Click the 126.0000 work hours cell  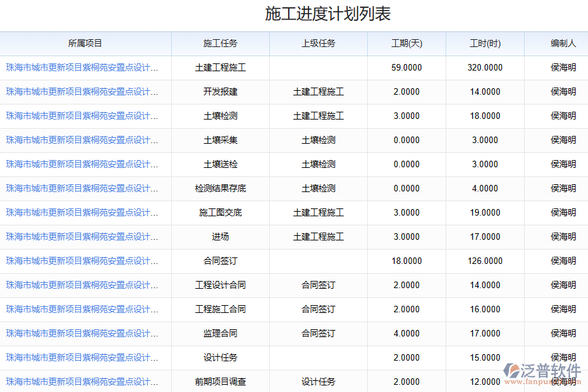coord(485,261)
